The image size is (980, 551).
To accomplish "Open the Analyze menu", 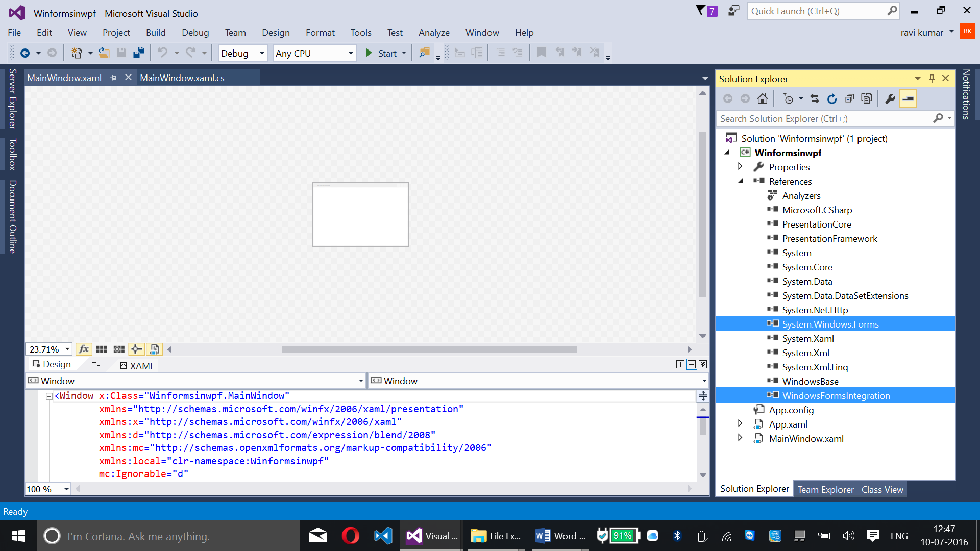I will click(x=434, y=33).
